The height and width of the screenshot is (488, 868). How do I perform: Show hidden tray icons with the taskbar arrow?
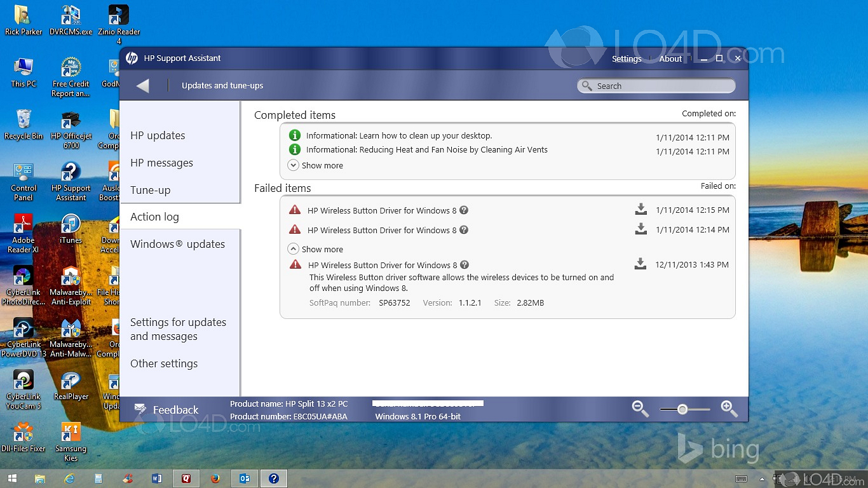click(762, 478)
